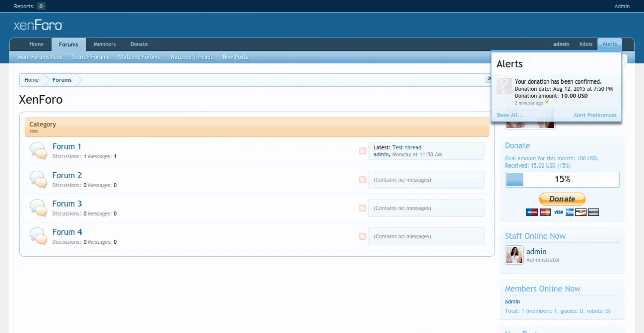
Task: Click the PayPal Donate button
Action: point(562,199)
